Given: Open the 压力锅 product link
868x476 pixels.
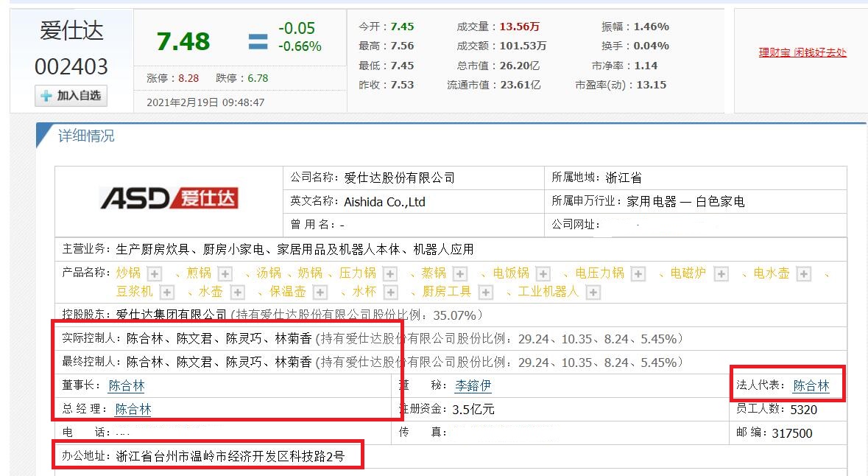Looking at the screenshot, I should tap(358, 273).
